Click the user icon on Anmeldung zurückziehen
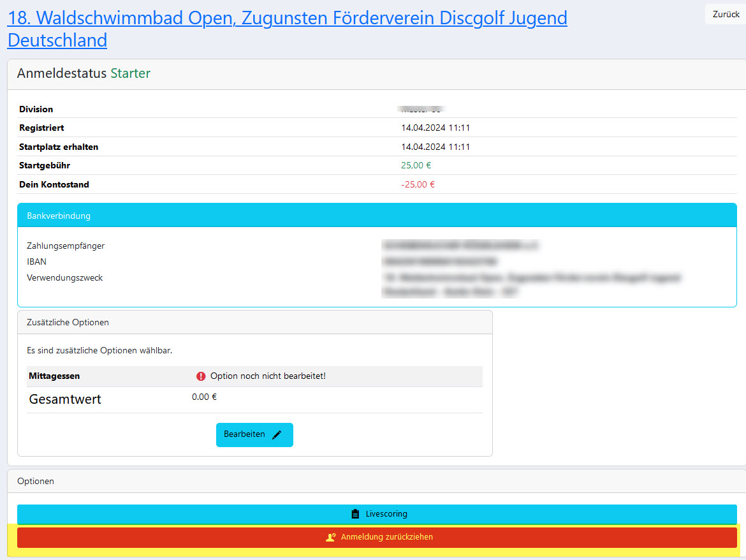Image resolution: width=746 pixels, height=560 pixels. [331, 537]
